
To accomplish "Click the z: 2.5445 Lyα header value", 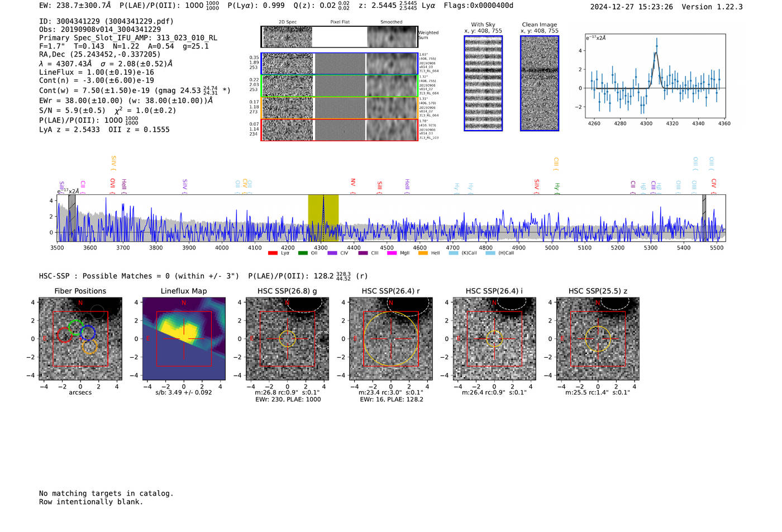I will click(x=397, y=6).
